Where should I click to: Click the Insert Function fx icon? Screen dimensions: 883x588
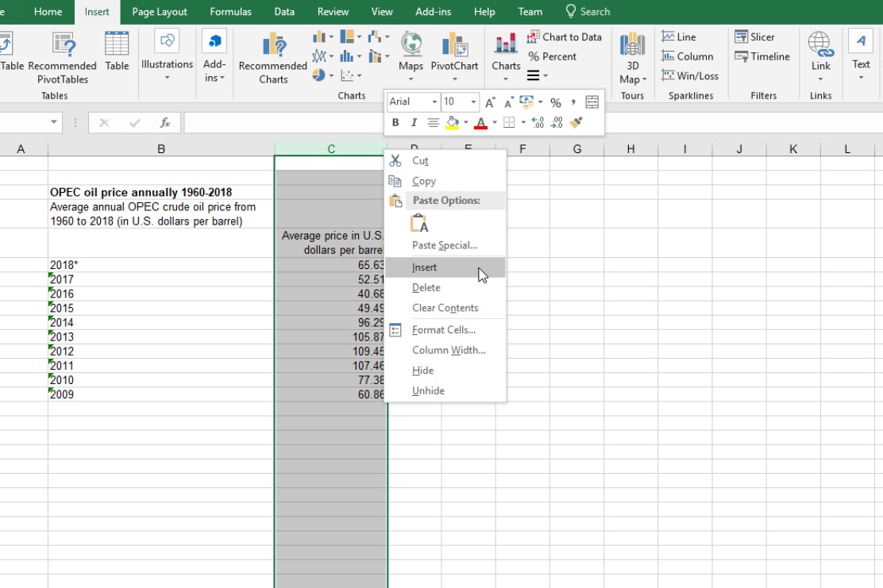[x=165, y=123]
